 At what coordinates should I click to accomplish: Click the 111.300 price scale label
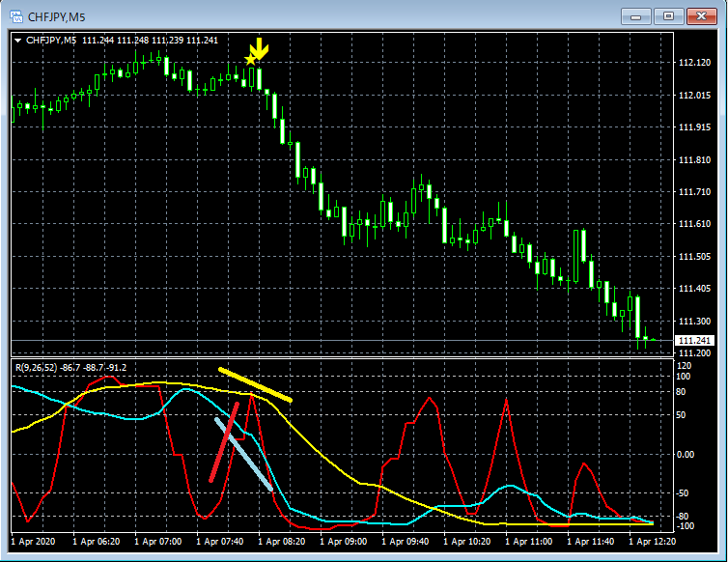(x=694, y=321)
